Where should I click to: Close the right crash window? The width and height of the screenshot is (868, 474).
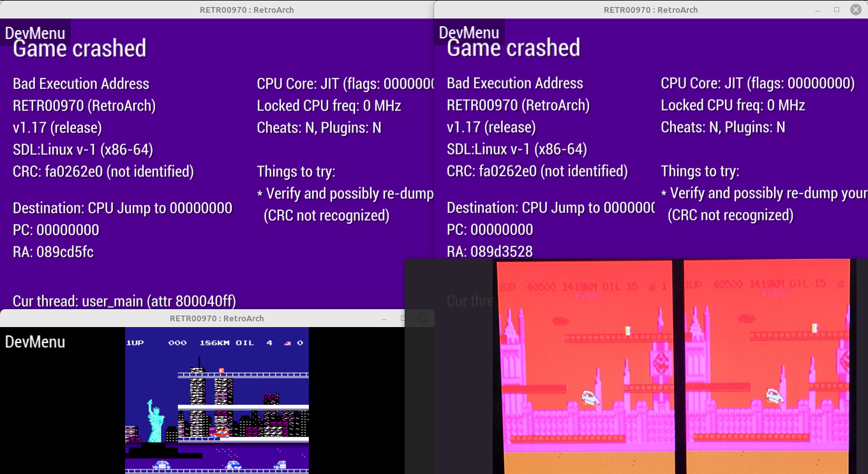856,10
